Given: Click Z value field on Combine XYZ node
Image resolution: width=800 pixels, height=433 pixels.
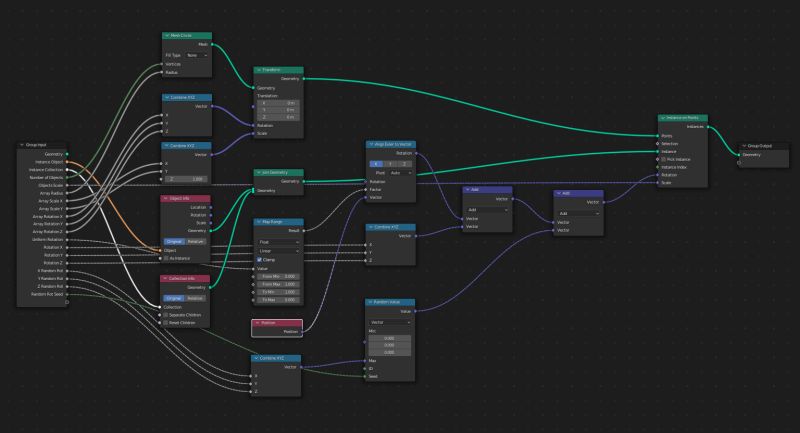Looking at the screenshot, I should coord(186,179).
